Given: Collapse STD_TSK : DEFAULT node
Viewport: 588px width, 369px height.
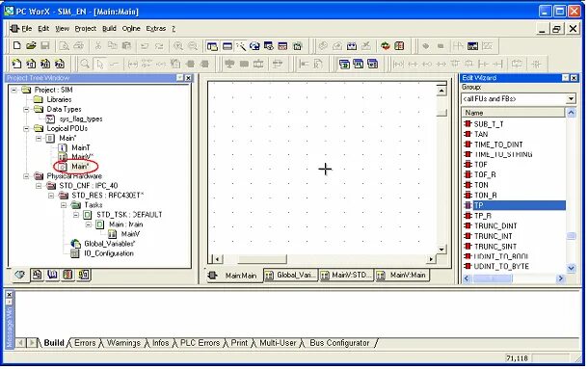Looking at the screenshot, I should tap(76, 215).
